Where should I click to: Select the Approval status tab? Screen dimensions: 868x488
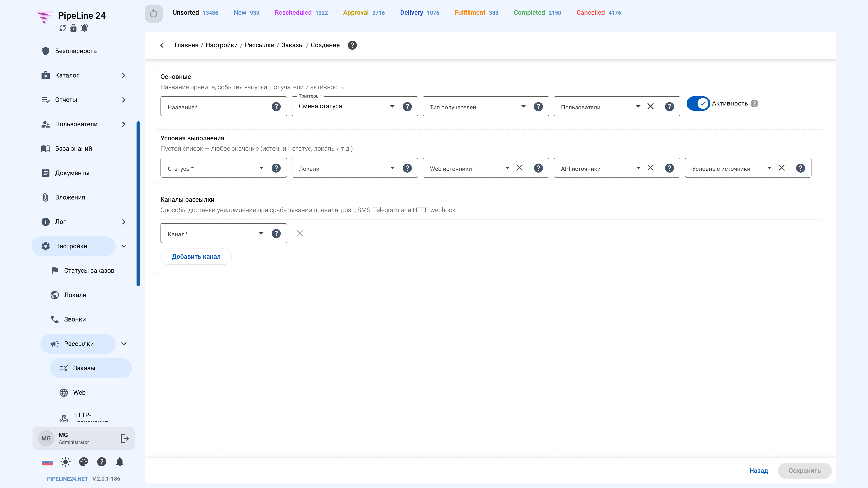point(363,12)
